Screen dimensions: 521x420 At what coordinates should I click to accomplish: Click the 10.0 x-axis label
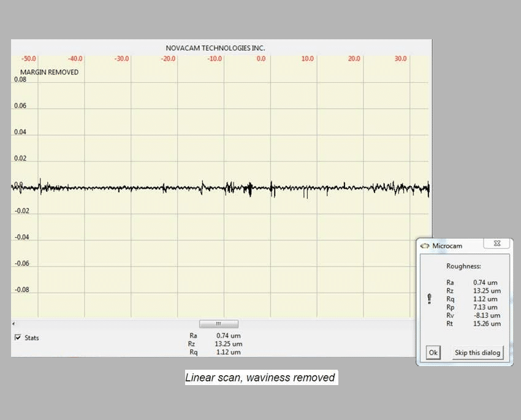308,58
